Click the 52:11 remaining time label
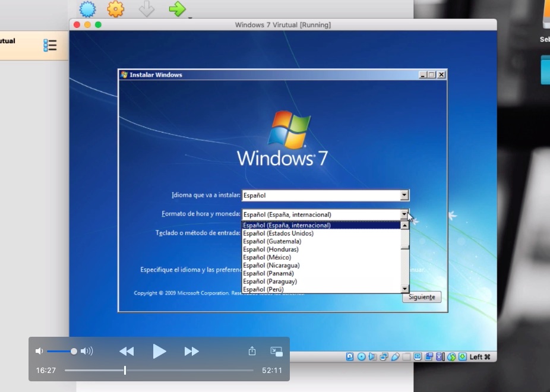 (272, 370)
